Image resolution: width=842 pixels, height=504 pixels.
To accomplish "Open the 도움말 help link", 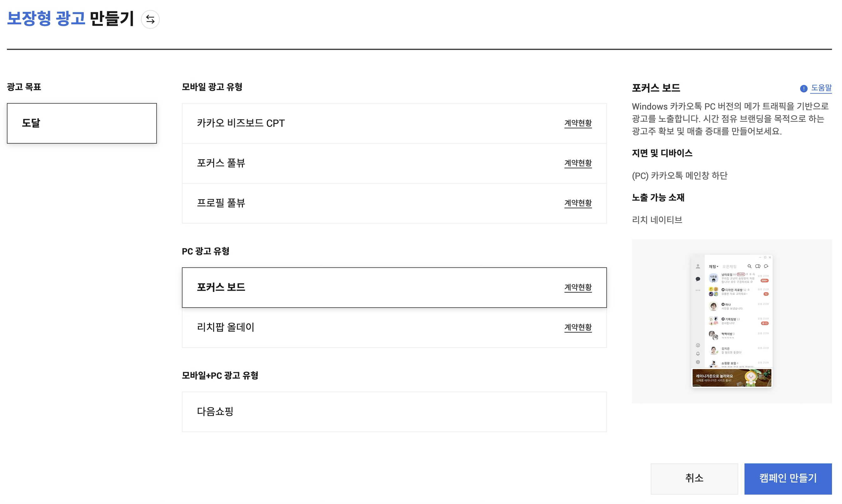I will pos(821,88).
